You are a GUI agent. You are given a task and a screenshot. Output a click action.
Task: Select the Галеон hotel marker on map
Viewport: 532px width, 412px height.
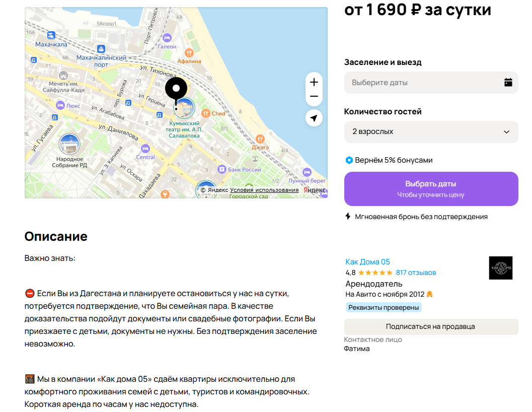click(x=167, y=38)
